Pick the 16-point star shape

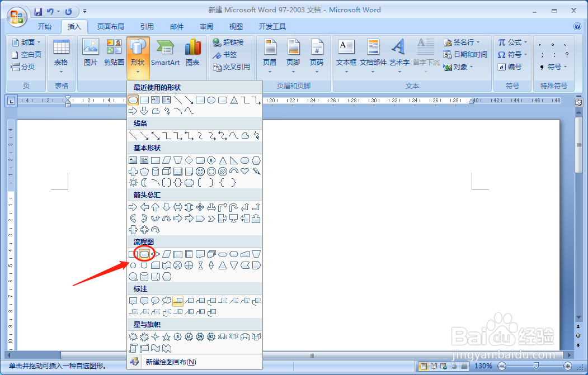click(x=189, y=337)
